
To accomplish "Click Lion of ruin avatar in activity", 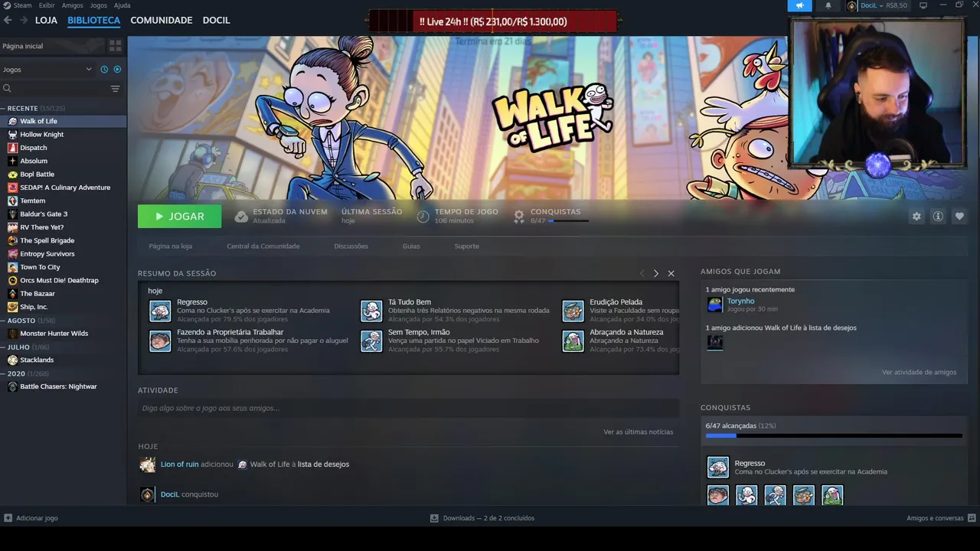I will point(147,465).
